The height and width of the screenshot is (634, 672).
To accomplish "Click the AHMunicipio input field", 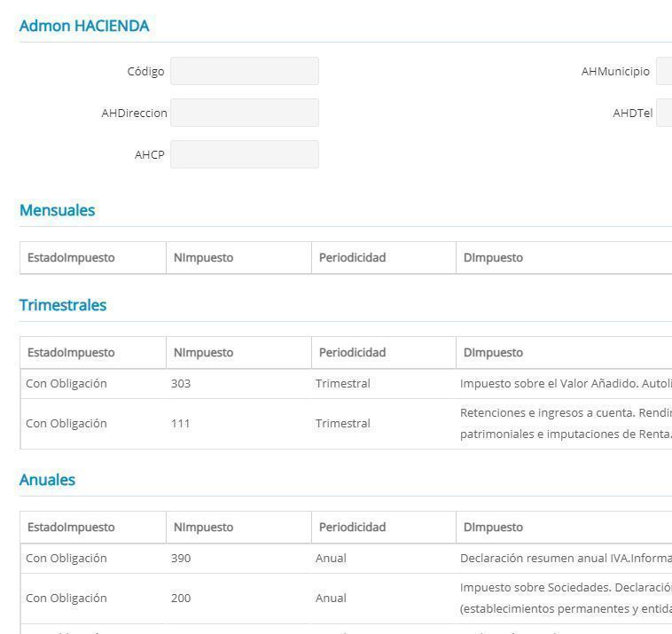I will [x=663, y=71].
